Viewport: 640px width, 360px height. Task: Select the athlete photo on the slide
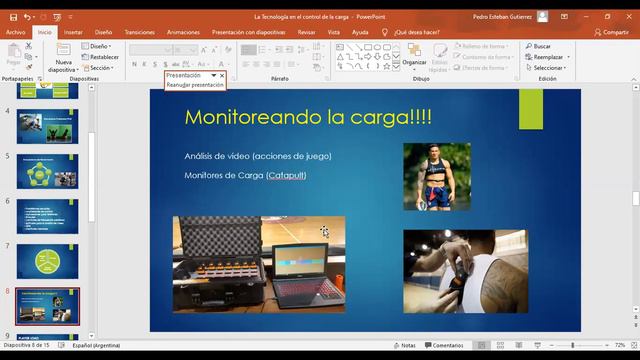pyautogui.click(x=437, y=177)
